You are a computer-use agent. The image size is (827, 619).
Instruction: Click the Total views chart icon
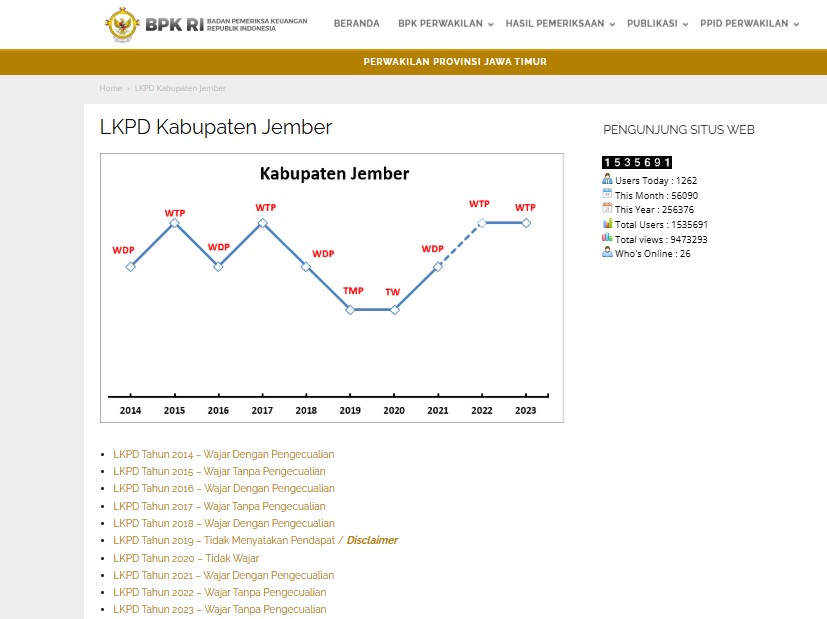tap(608, 238)
